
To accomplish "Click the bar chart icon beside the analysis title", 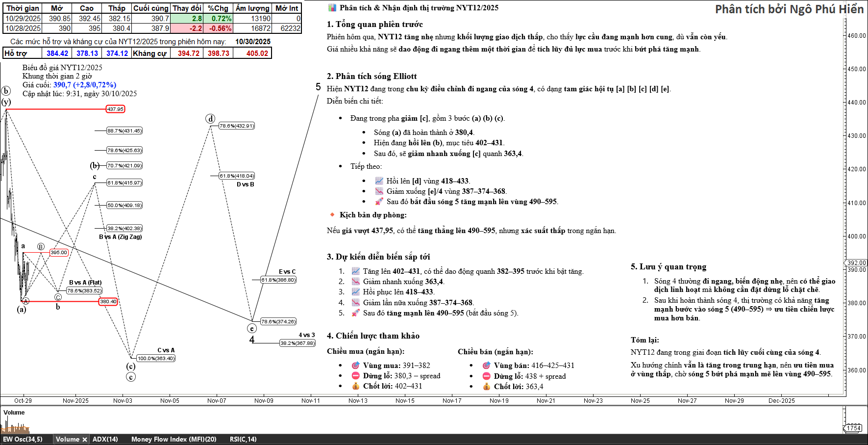I will click(x=332, y=8).
